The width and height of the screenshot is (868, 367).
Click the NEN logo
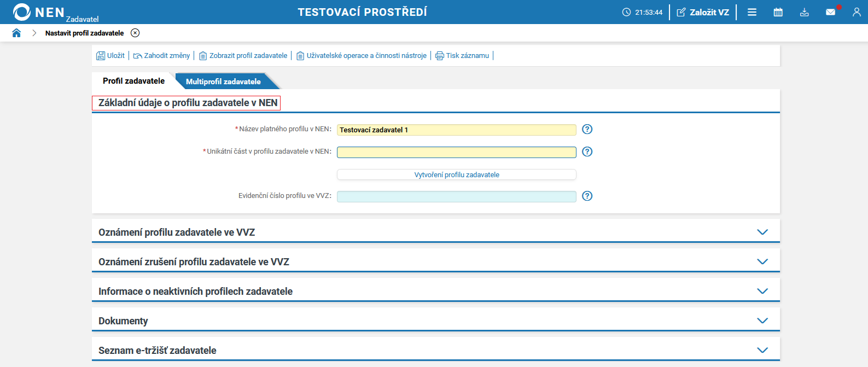[x=38, y=12]
